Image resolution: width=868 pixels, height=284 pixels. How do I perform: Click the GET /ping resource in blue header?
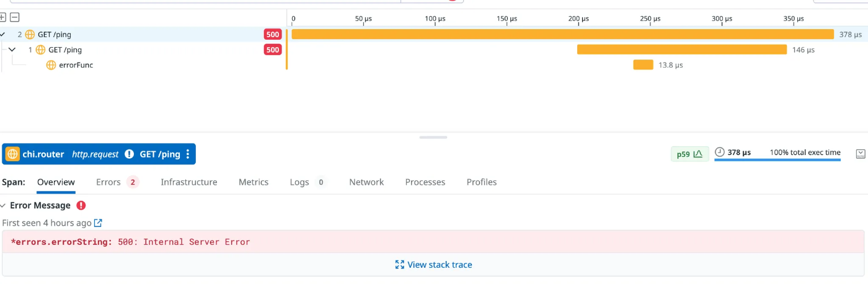[160, 154]
